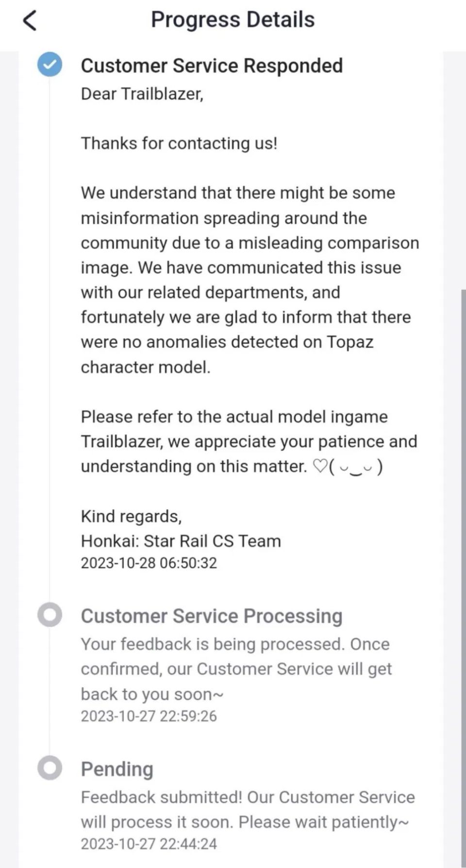Click the timestamp 2023-10-28 06:50:32
The image size is (466, 868).
tap(149, 563)
